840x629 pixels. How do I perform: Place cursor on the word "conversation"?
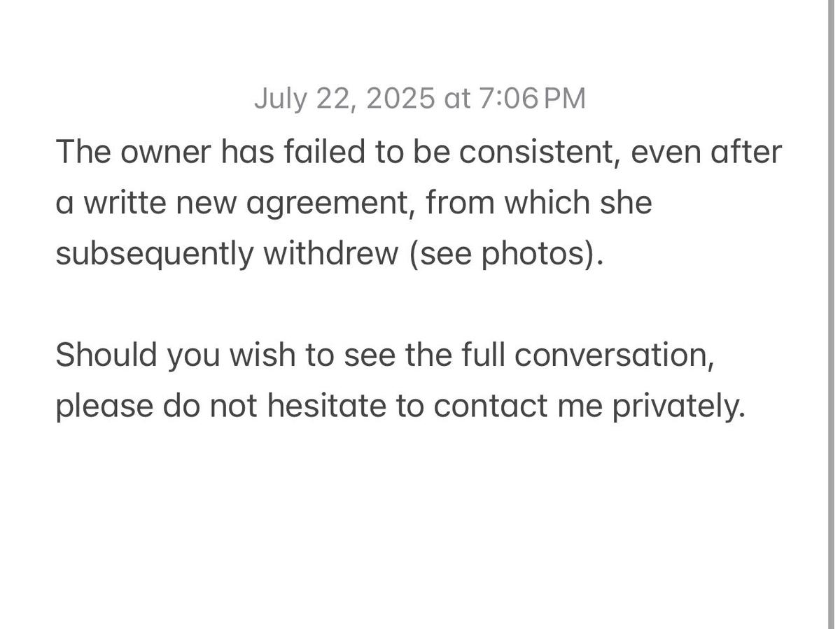614,355
